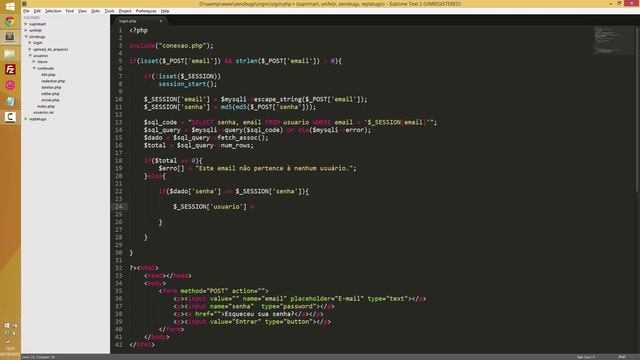Expand the reptalugo folder arrow

point(26,119)
